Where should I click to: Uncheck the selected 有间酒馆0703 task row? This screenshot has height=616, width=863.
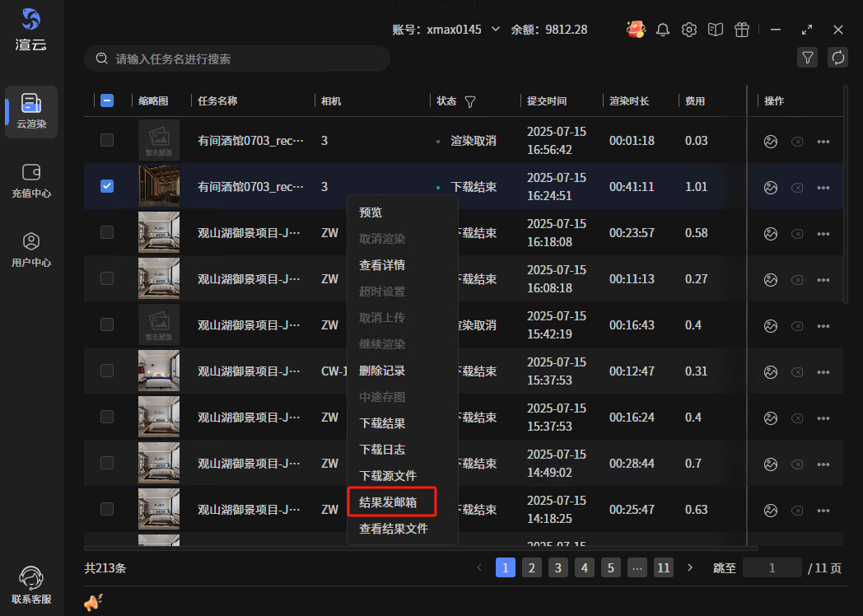(107, 186)
